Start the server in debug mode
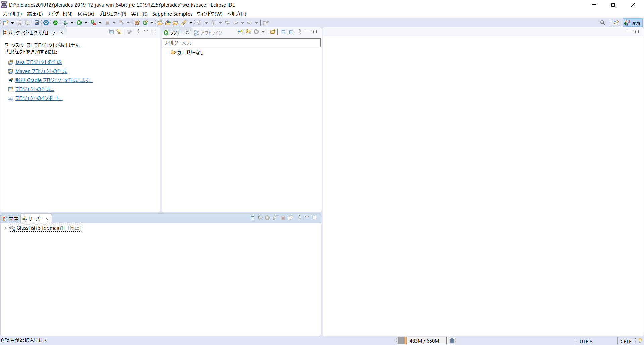The height and width of the screenshot is (345, 644). 260,218
